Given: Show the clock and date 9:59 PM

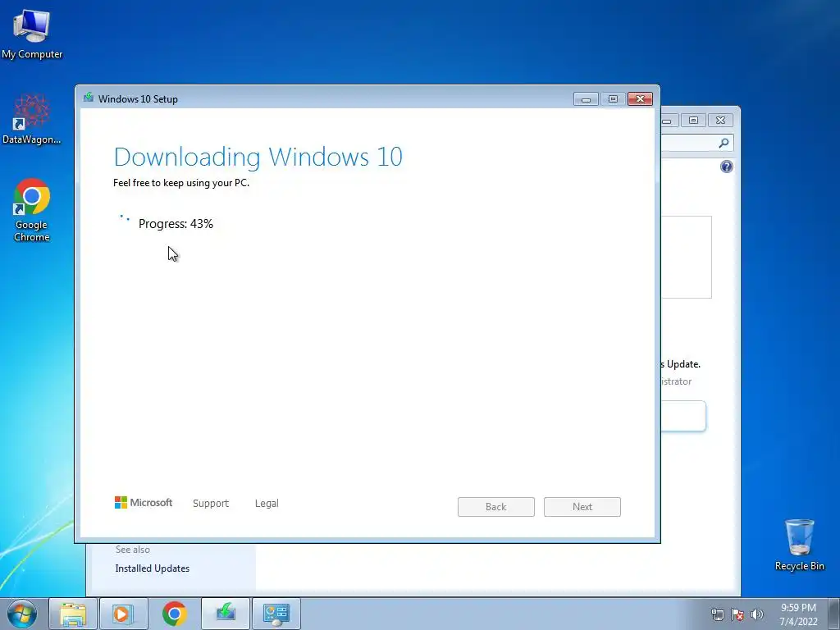Looking at the screenshot, I should click(x=798, y=614).
